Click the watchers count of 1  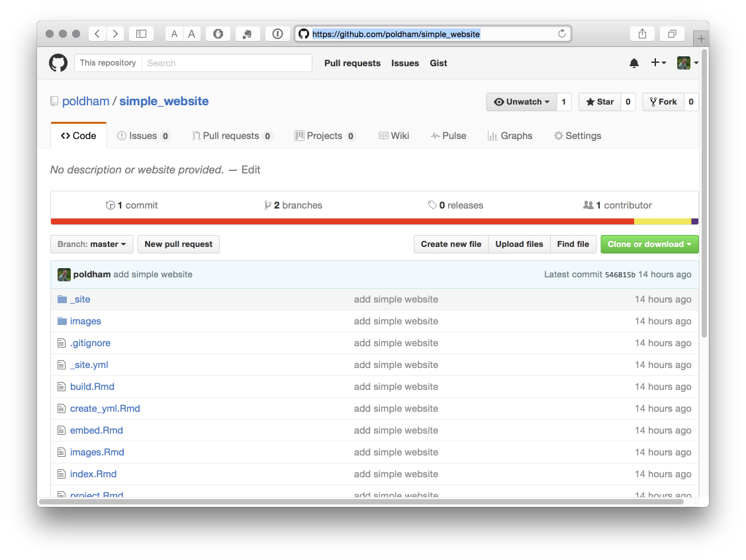[564, 102]
